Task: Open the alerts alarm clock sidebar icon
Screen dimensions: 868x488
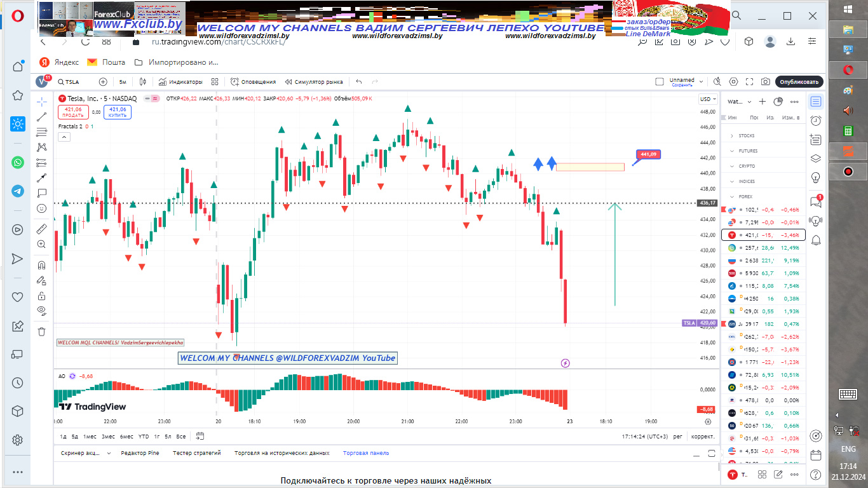Action: (816, 121)
